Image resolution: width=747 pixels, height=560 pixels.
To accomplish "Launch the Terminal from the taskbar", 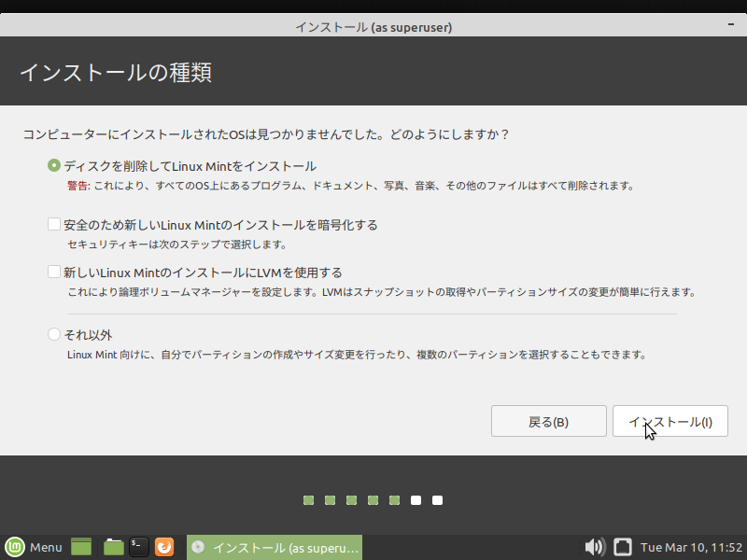I will [x=139, y=547].
